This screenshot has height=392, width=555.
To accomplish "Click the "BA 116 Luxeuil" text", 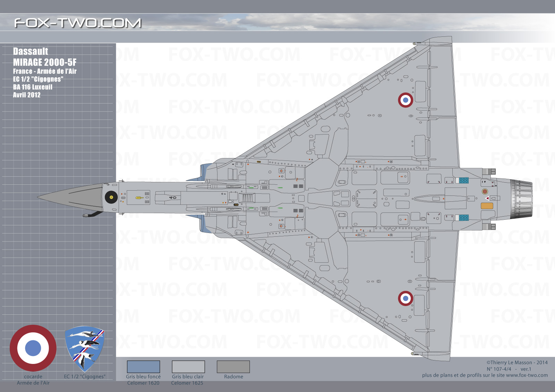I will [33, 87].
